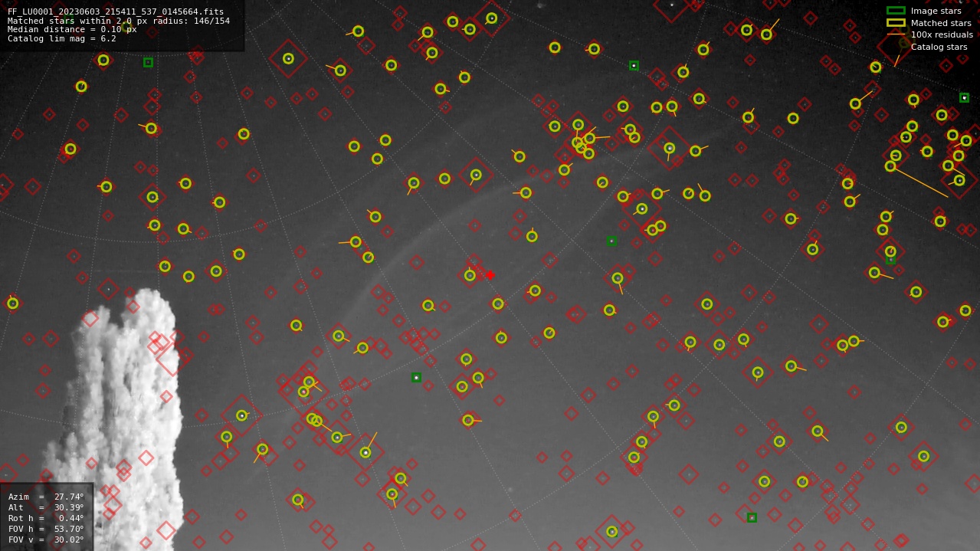Click the yellow Matched stars legend marker
The height and width of the screenshot is (551, 980).
(x=896, y=23)
